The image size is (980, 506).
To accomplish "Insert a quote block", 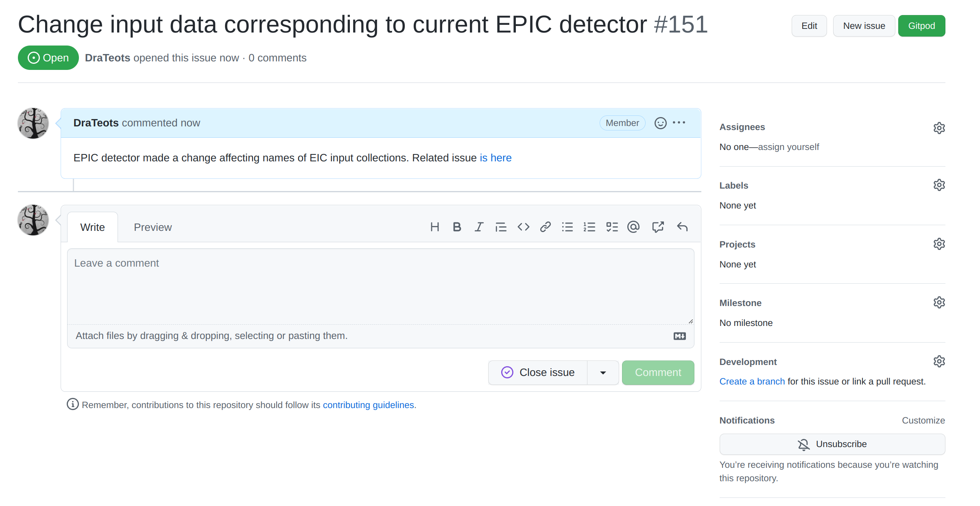I will [x=501, y=227].
